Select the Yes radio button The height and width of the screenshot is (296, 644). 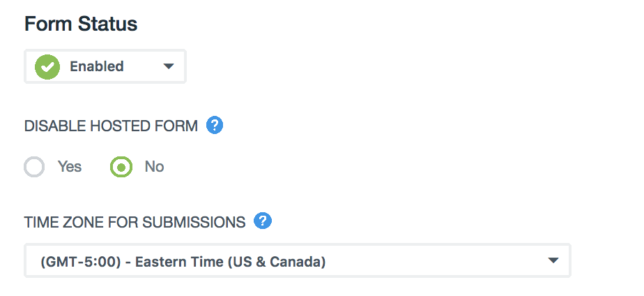pyautogui.click(x=34, y=167)
